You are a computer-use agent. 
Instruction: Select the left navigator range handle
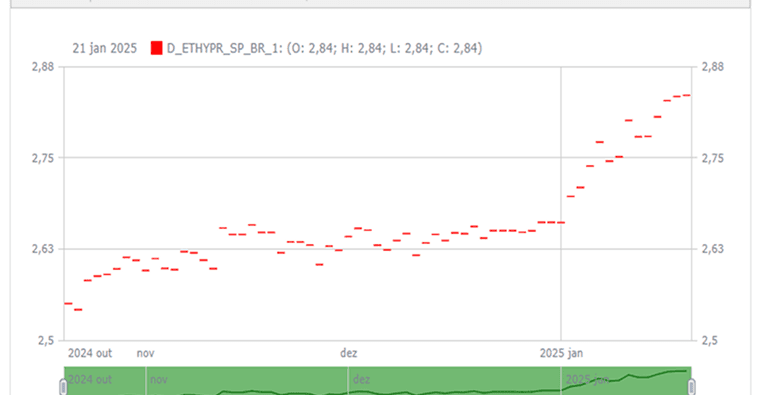(x=63, y=387)
